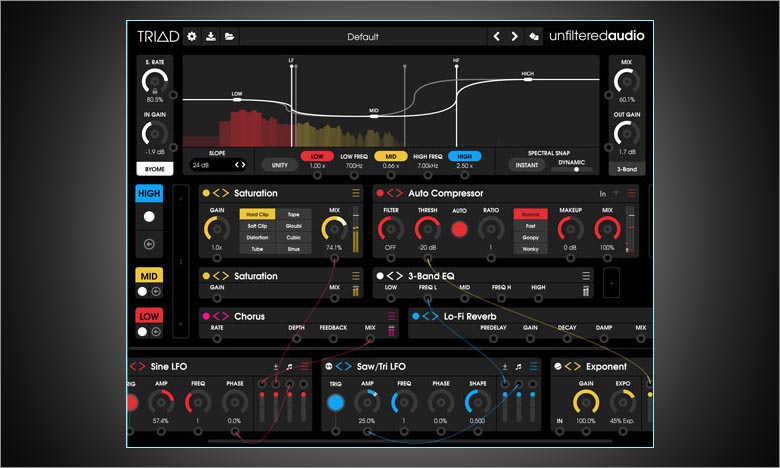The height and width of the screenshot is (468, 780).
Task: Click the collapsed 3-Band EQ meter icon
Action: pos(586,291)
